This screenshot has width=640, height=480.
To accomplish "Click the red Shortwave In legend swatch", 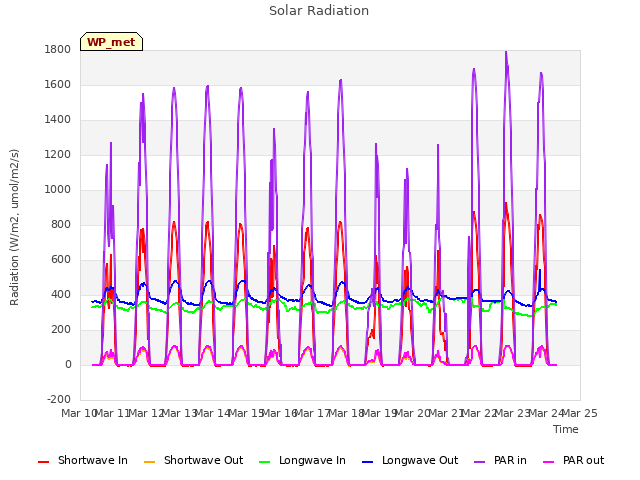I will (43, 462).
